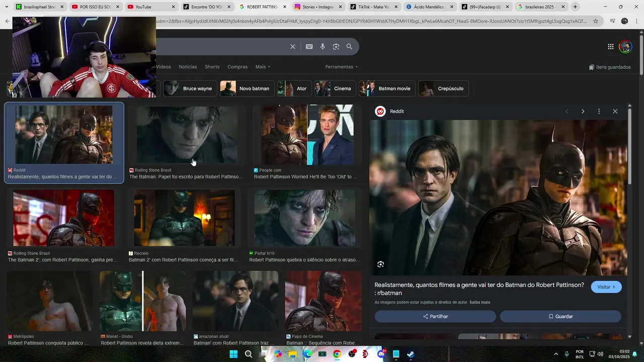The width and height of the screenshot is (644, 362).
Task: Search by image with Google Lens
Action: coord(336,47)
